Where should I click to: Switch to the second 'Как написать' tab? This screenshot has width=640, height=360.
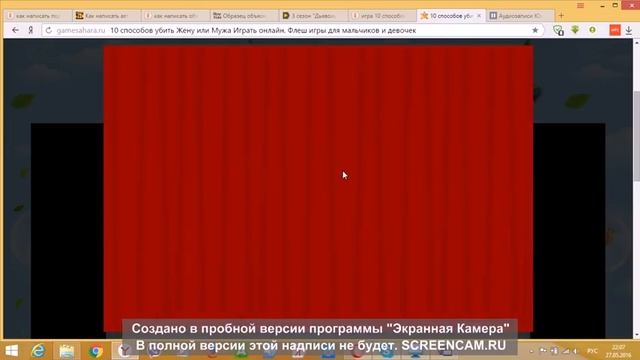(x=107, y=16)
